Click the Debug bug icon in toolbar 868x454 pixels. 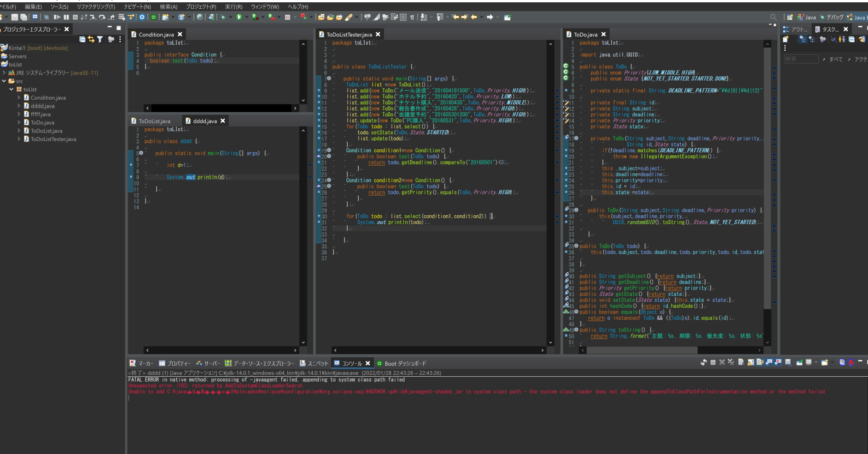[222, 17]
